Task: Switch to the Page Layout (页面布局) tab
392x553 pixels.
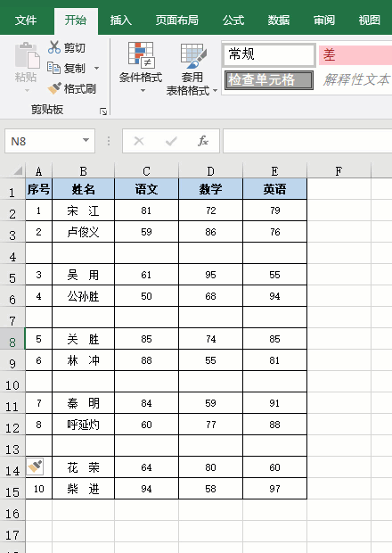Action: tap(176, 21)
